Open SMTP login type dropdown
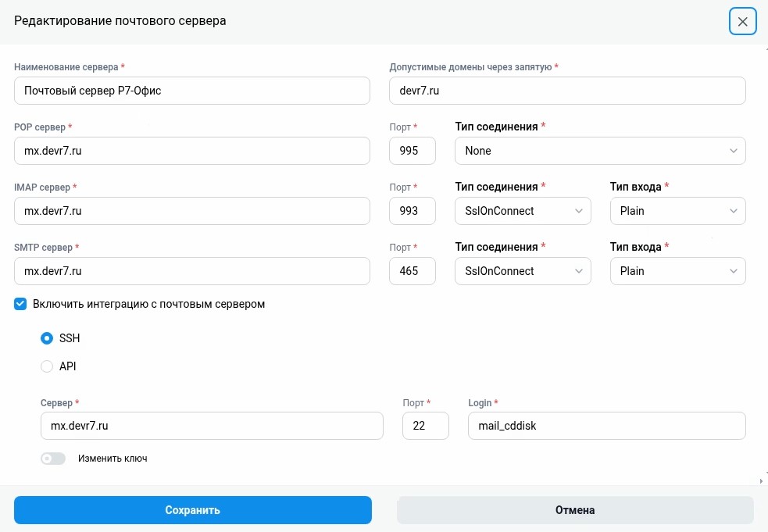The height and width of the screenshot is (532, 768). pyautogui.click(x=678, y=271)
